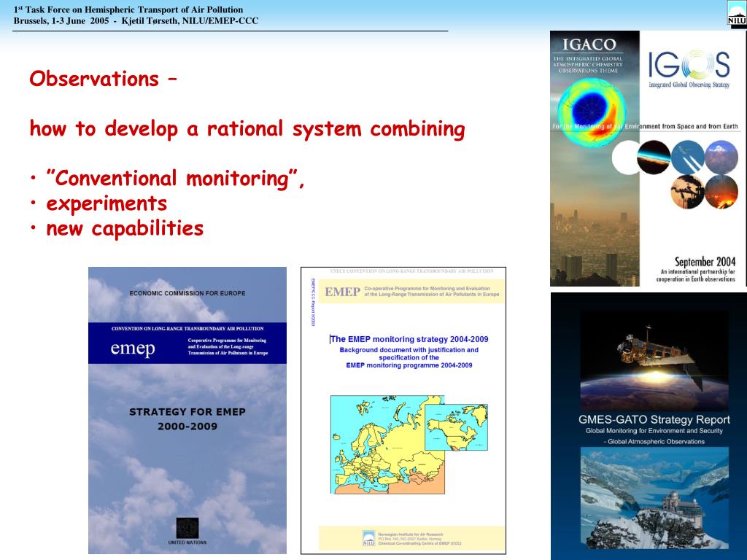Click 'September 2004' on the IGACO cover
The width and height of the screenshot is (747, 560).
705,262
